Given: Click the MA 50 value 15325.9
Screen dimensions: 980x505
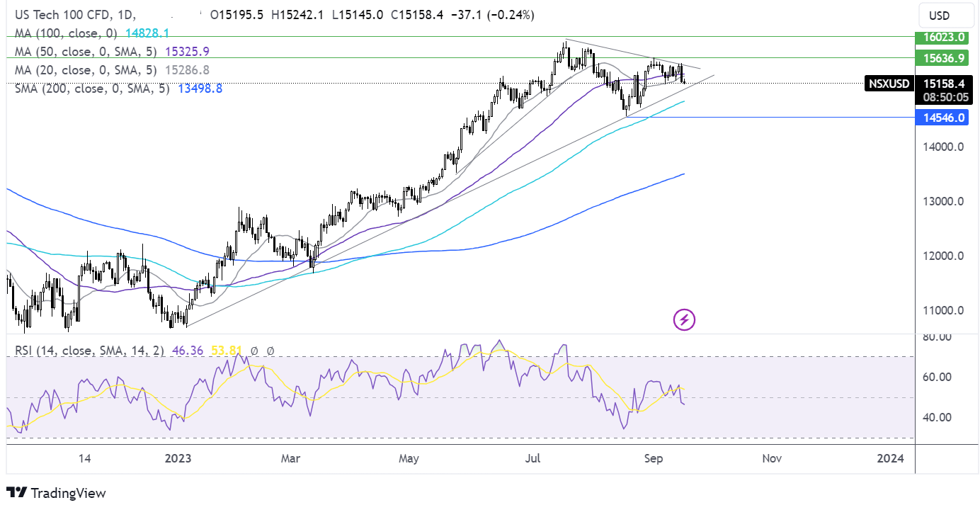Looking at the screenshot, I should (x=187, y=51).
